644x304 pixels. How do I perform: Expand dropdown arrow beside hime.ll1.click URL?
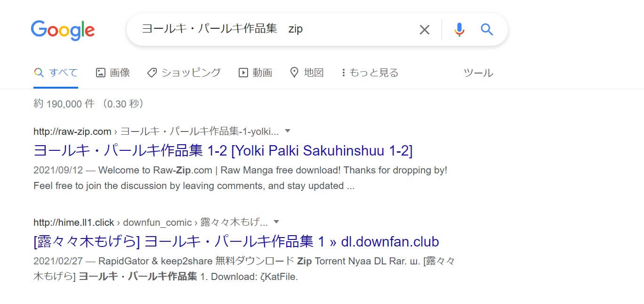pyautogui.click(x=277, y=222)
